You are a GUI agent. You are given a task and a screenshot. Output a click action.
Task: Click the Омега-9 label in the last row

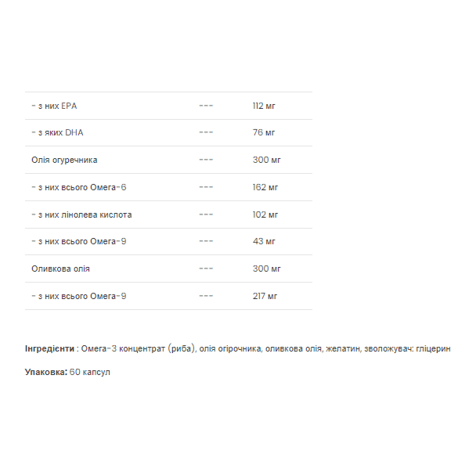coord(79,296)
